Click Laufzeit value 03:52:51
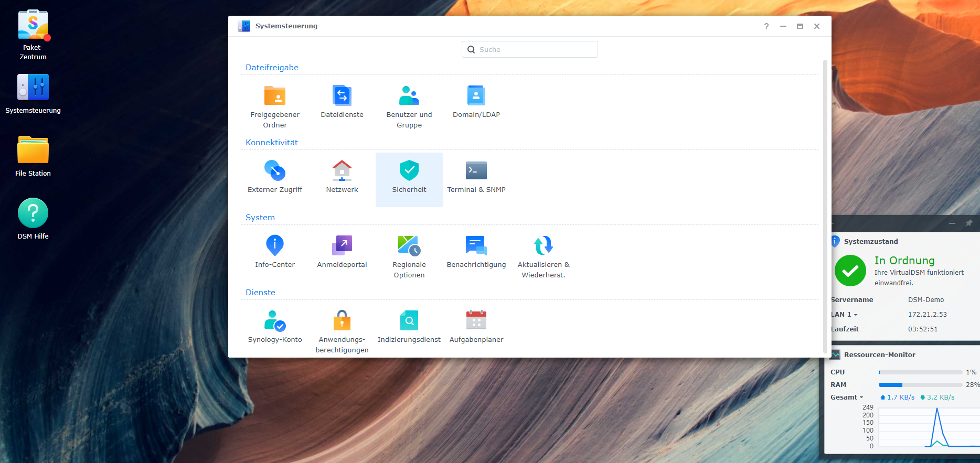Viewport: 980px width, 463px height. coord(923,329)
